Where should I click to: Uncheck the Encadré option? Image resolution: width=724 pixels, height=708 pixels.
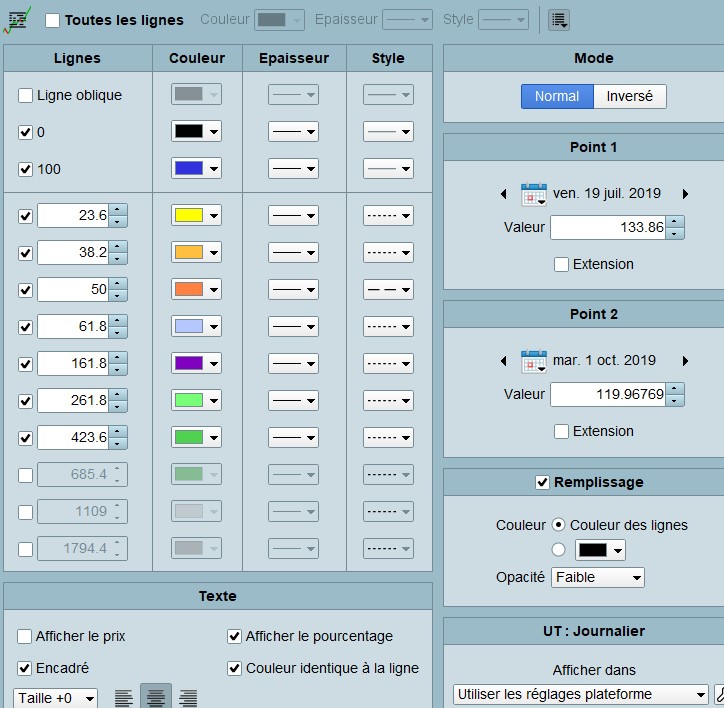[24, 668]
